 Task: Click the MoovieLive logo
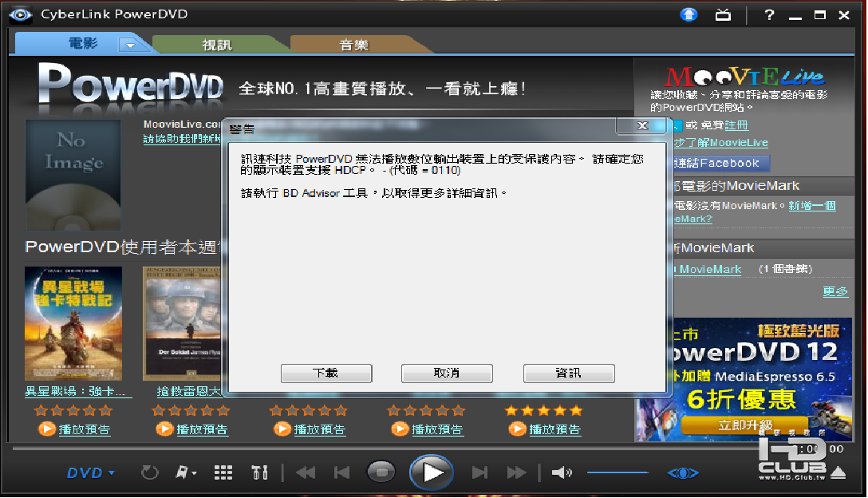pyautogui.click(x=744, y=77)
